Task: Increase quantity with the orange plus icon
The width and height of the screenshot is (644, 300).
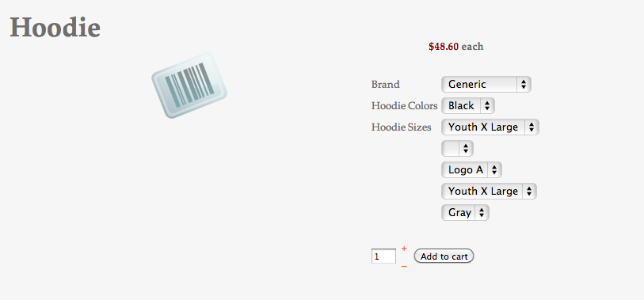Action: click(x=404, y=249)
